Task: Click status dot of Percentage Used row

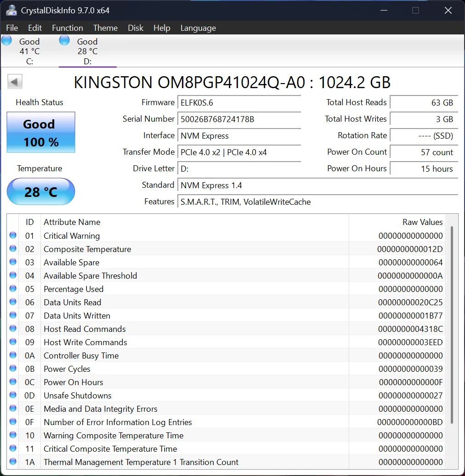Action: point(13,288)
